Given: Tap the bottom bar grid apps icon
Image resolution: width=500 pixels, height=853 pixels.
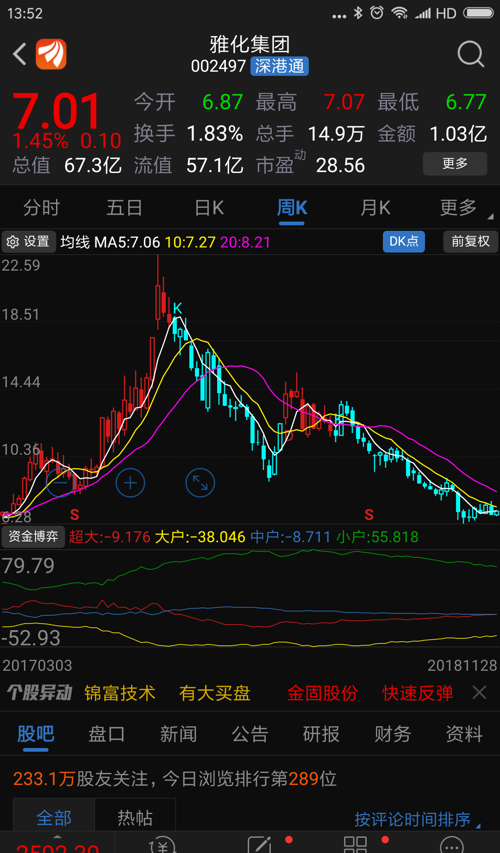Looking at the screenshot, I should (x=355, y=844).
